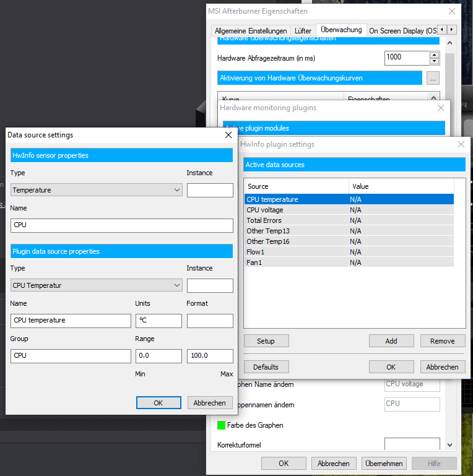The width and height of the screenshot is (473, 476).
Task: Apply settings with Übernehmen
Action: pos(384,463)
